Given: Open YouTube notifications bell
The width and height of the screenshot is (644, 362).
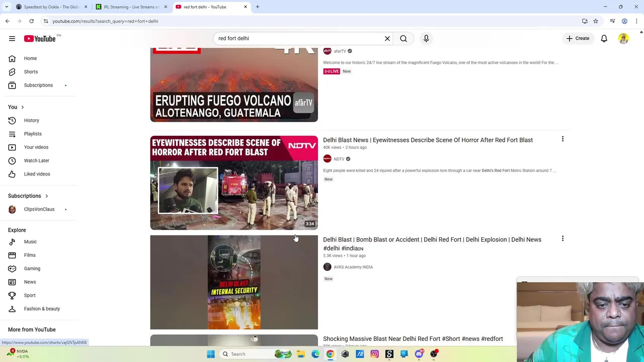Looking at the screenshot, I should pyautogui.click(x=604, y=38).
